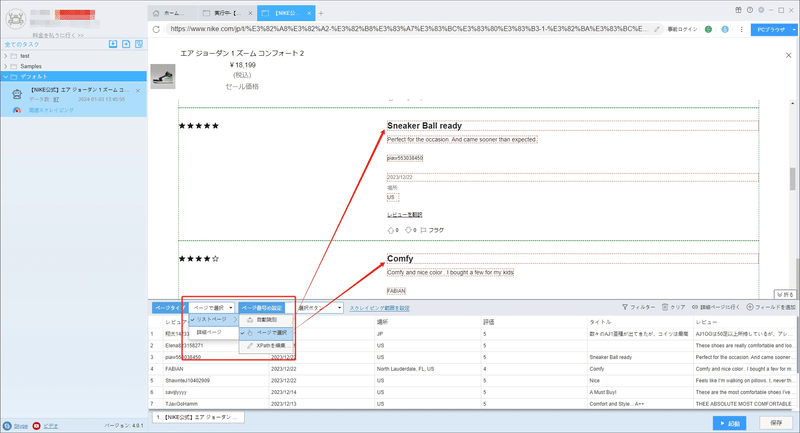Click the help question mark icon in the title bar
This screenshot has height=433, width=800.
(x=749, y=10)
